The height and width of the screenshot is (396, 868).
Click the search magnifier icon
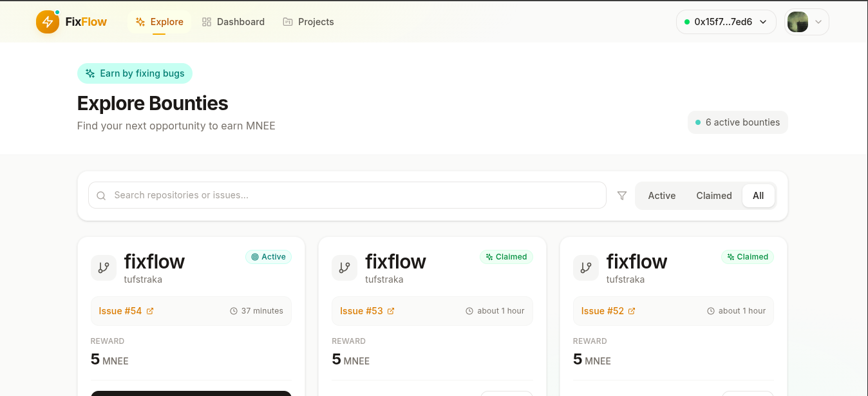pos(101,196)
